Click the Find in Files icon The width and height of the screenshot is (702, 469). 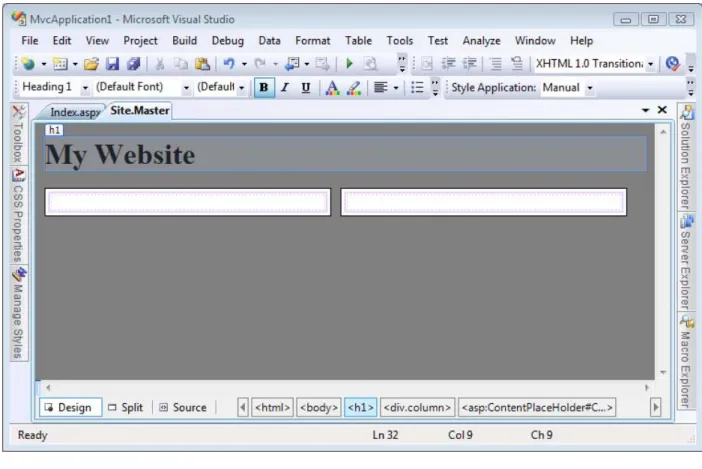tap(370, 64)
